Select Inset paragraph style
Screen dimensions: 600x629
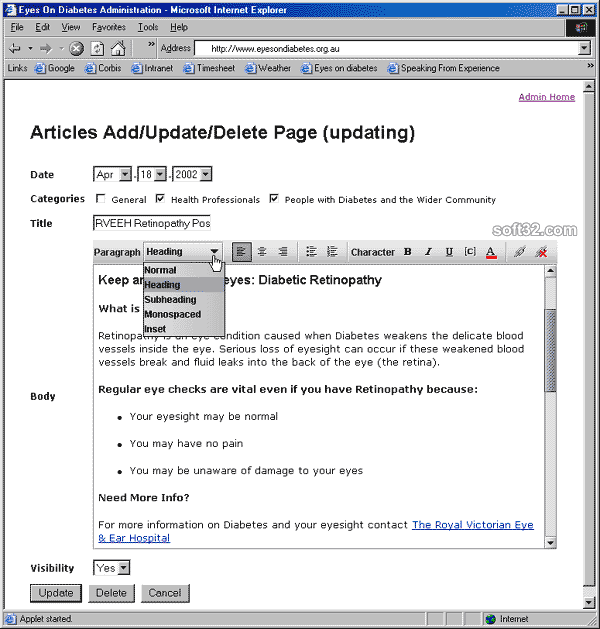coord(184,329)
